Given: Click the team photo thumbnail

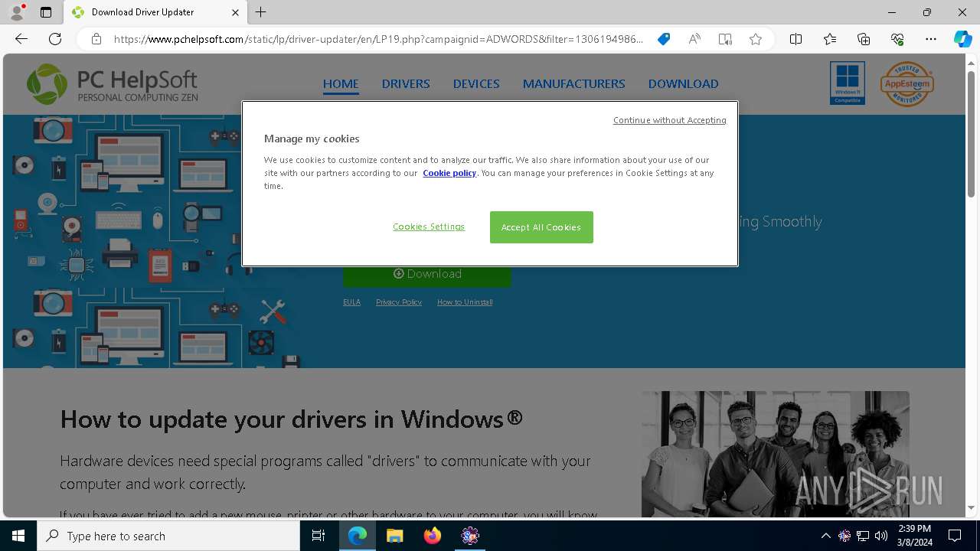Looking at the screenshot, I should [x=776, y=455].
